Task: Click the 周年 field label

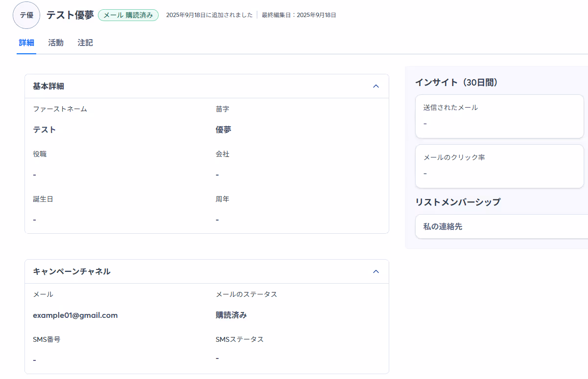Action: pyautogui.click(x=223, y=199)
